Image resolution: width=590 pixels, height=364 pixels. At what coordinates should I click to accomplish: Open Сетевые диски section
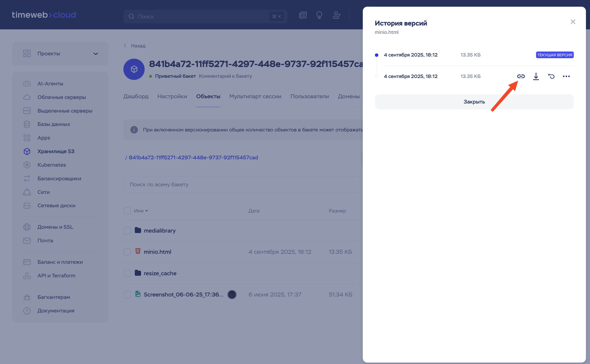[56, 206]
